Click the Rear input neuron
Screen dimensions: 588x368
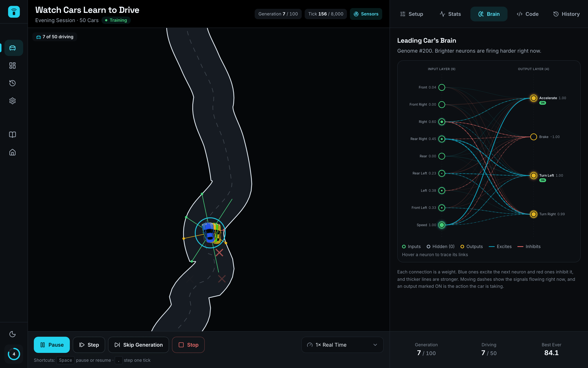pyautogui.click(x=442, y=156)
